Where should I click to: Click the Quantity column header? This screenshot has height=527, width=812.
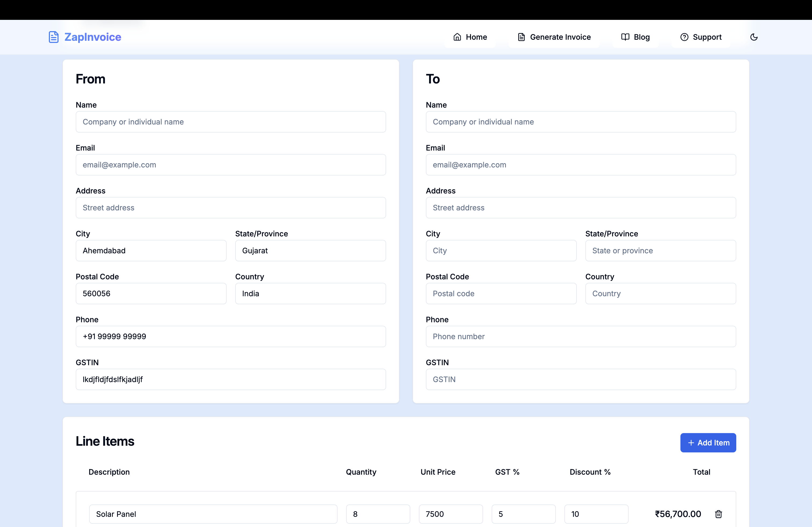[x=361, y=472]
